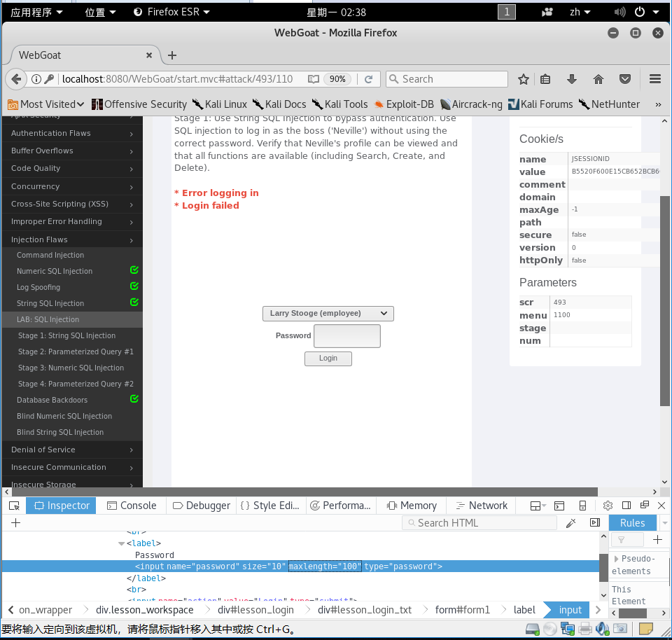Go to Firefox home page icon
This screenshot has height=640, width=672.
(598, 79)
